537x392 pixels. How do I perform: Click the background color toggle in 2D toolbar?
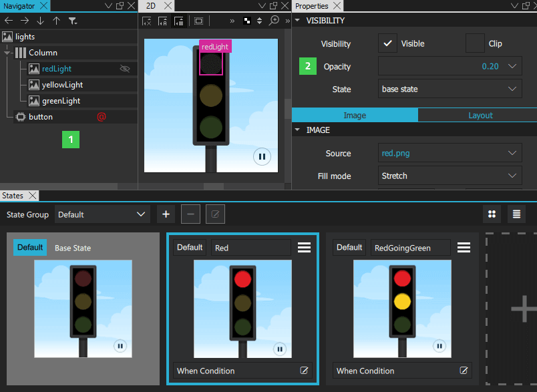click(x=247, y=21)
